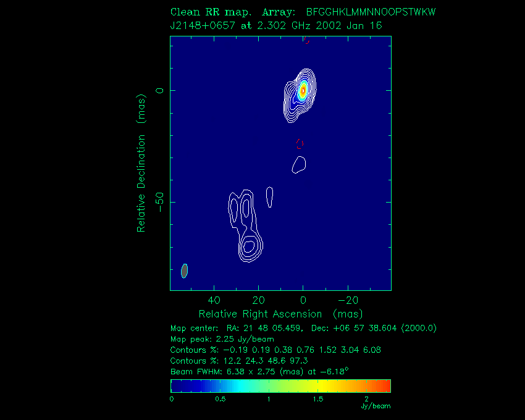Click the array code 'BFGGHKLMMNNOOPSTWKW'

click(x=371, y=12)
